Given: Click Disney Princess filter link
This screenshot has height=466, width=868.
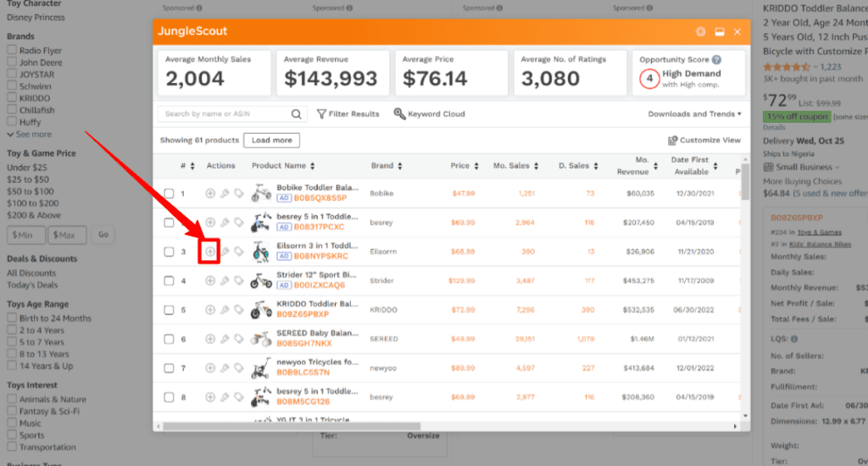Looking at the screenshot, I should tap(36, 17).
